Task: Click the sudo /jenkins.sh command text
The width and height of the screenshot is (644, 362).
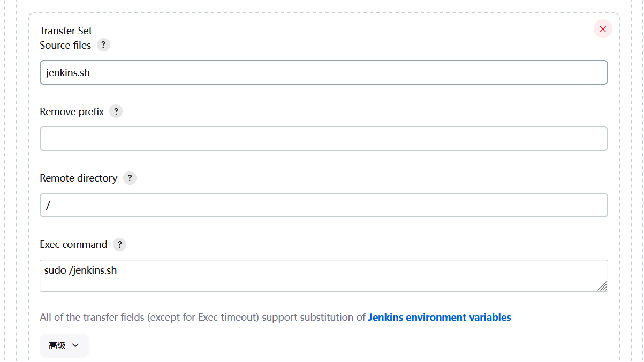Action: (x=80, y=270)
